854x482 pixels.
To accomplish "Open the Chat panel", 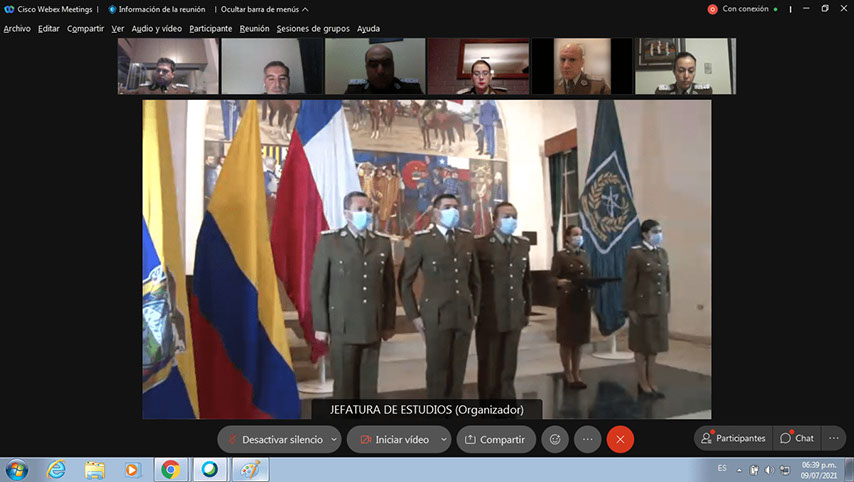I will [x=797, y=438].
